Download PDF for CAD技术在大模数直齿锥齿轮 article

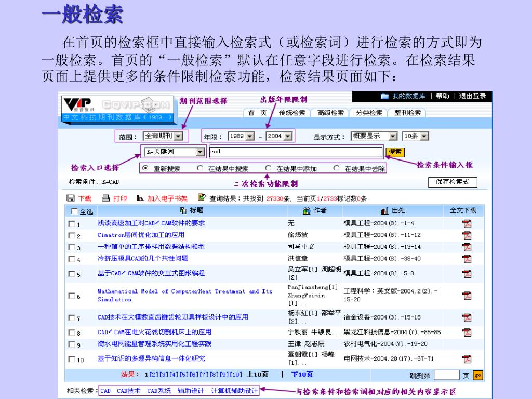tap(467, 317)
